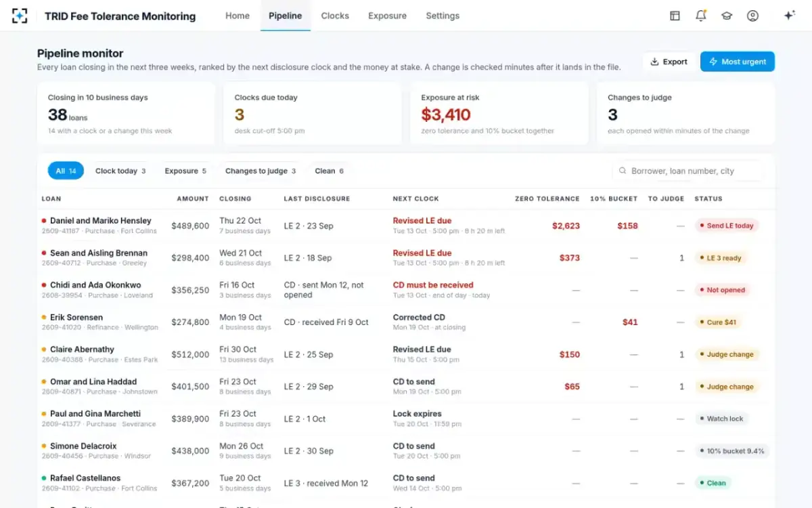Click the Watch lock status badge
This screenshot has height=508, width=812.
click(x=721, y=419)
